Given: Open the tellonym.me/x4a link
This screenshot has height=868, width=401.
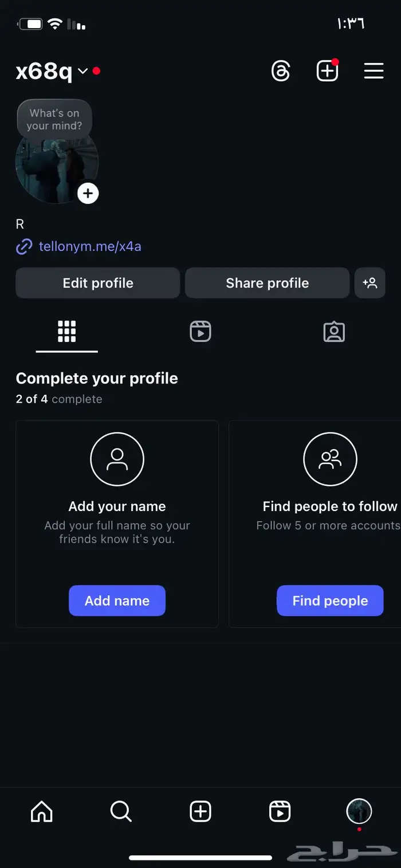Looking at the screenshot, I should coord(89,247).
